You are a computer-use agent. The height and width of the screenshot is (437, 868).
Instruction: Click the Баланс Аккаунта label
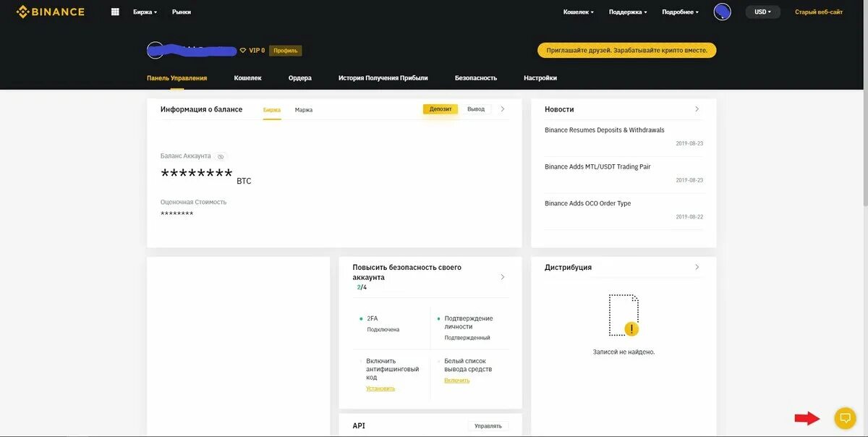coord(186,156)
